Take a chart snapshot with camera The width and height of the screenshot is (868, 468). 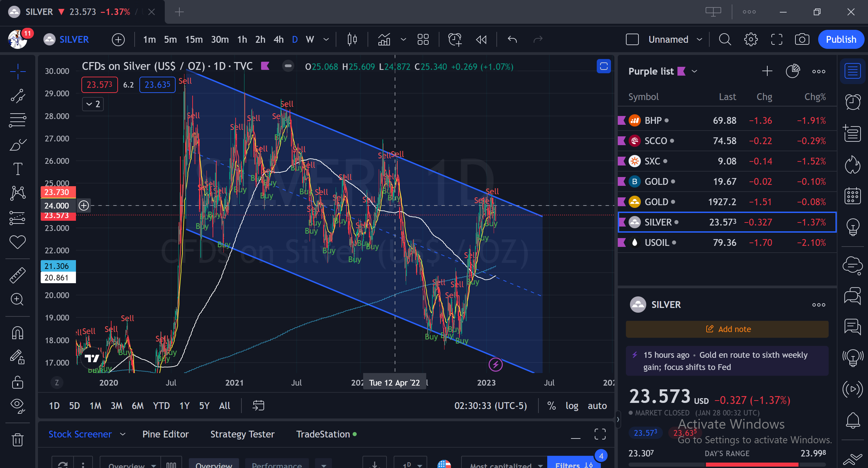coord(802,39)
